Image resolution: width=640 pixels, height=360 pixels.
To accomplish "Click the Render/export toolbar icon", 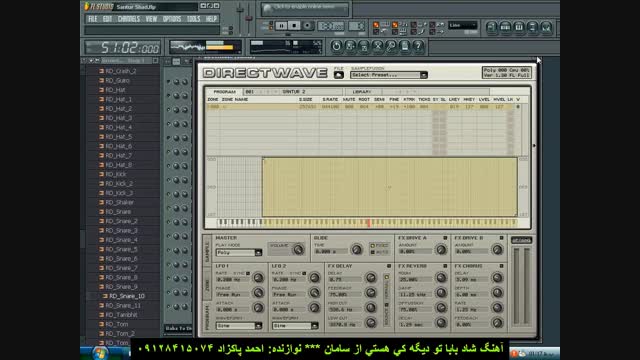I will click(364, 46).
